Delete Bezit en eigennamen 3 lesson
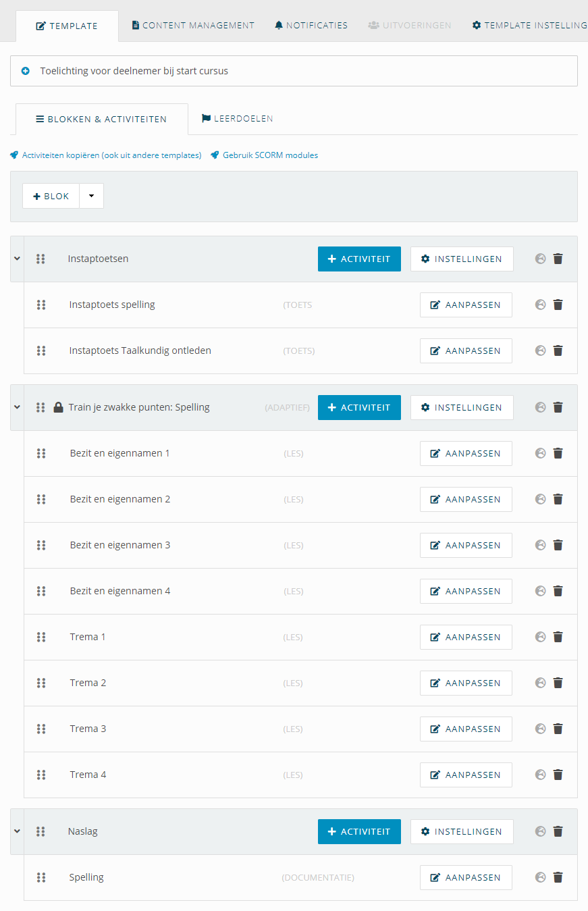Viewport: 588px width, 911px height. point(558,545)
